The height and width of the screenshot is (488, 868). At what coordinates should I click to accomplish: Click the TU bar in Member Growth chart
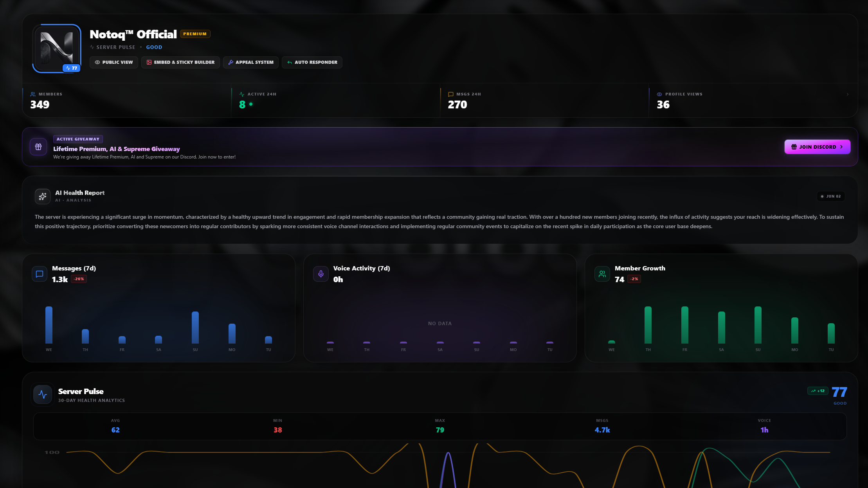[x=831, y=333]
